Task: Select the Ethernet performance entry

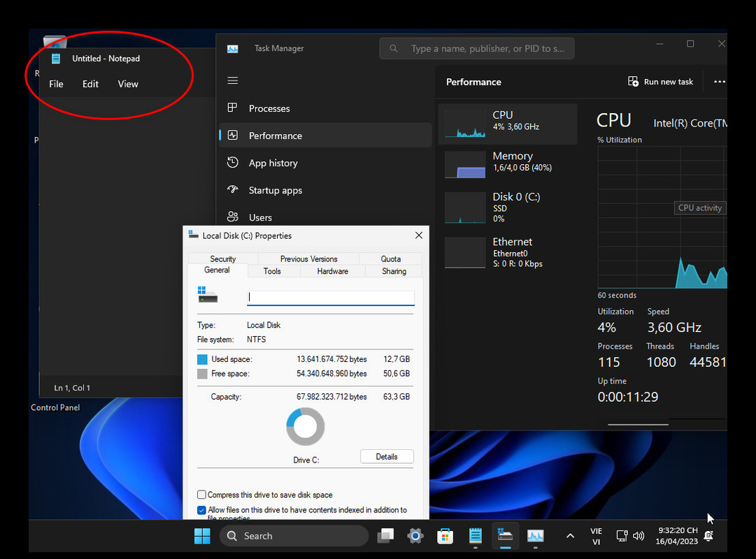Action: 507,252
